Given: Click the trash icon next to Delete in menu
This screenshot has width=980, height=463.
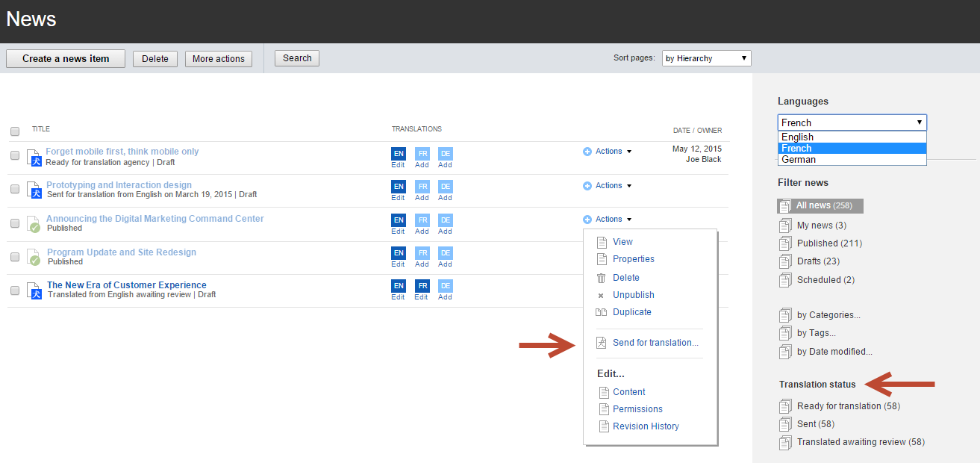Looking at the screenshot, I should click(602, 278).
